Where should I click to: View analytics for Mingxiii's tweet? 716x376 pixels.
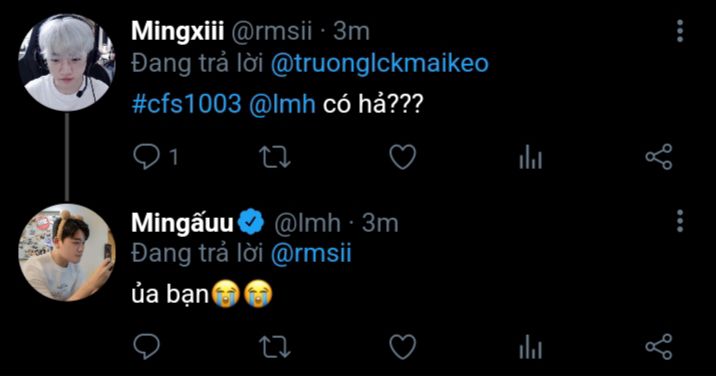(x=530, y=157)
